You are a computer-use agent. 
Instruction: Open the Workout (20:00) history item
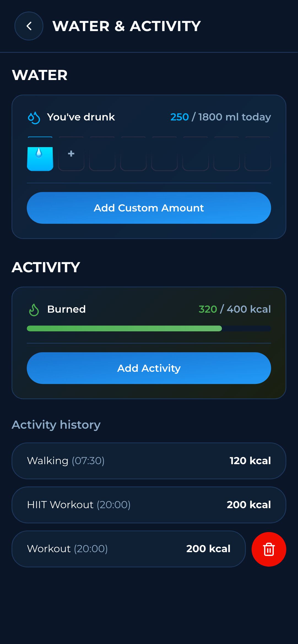[x=129, y=549]
